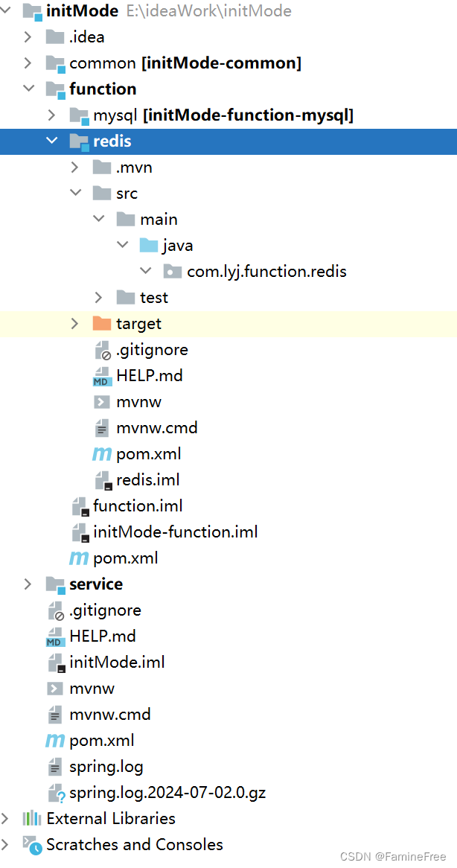This screenshot has height=868, width=457.
Task: Expand the target folder
Action: (x=73, y=323)
